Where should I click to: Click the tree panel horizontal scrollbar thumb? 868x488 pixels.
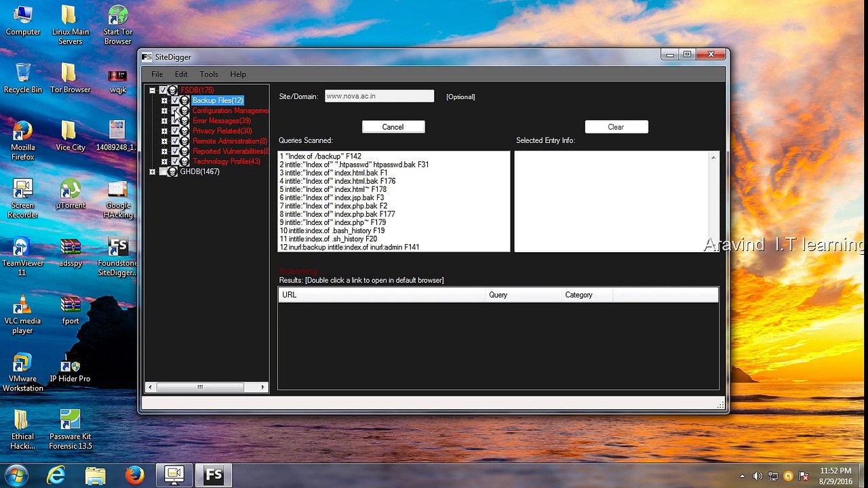click(x=200, y=387)
